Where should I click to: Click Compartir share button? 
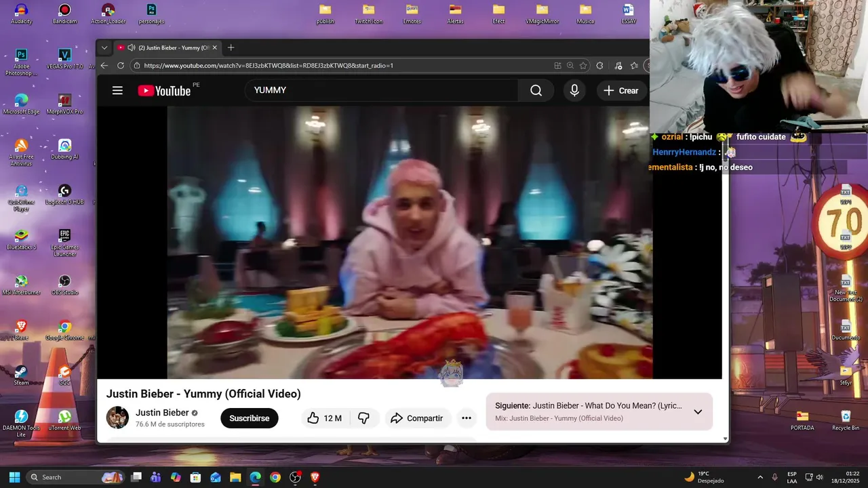tap(416, 418)
